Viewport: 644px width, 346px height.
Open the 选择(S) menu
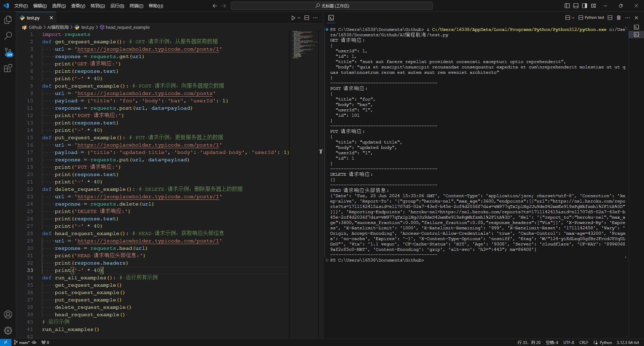pos(59,6)
